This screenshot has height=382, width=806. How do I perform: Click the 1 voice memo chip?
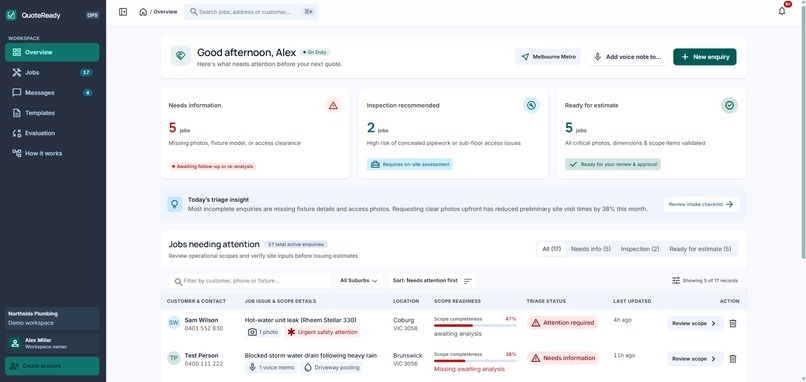click(270, 368)
